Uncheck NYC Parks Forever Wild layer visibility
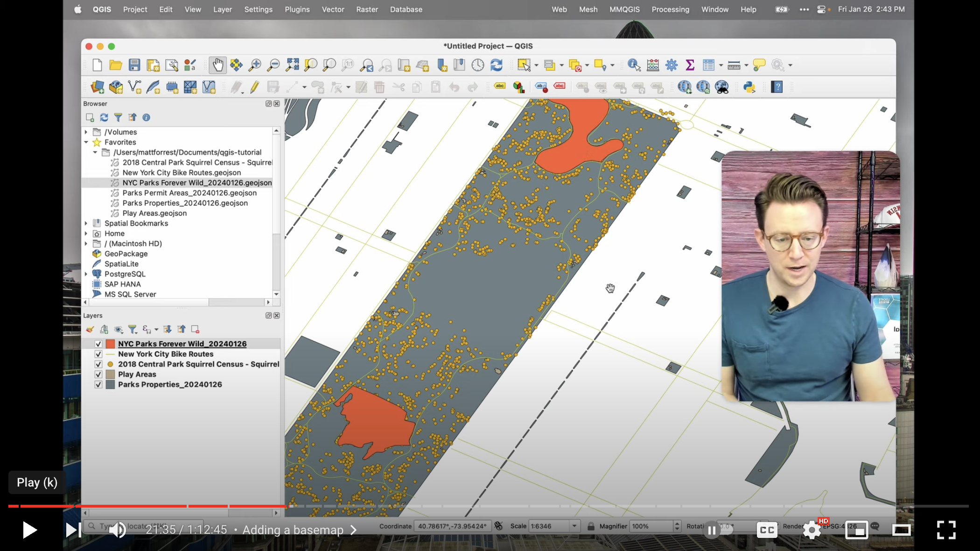The width and height of the screenshot is (980, 551). click(98, 344)
